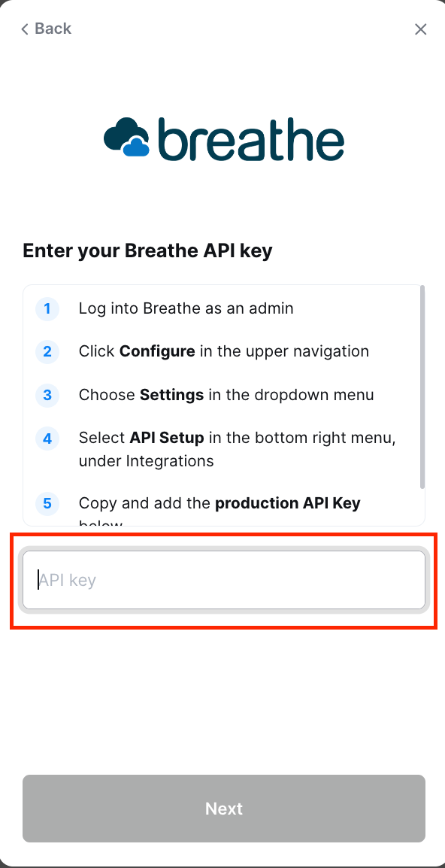445x868 pixels.
Task: Click the bold API Setup text in step 4
Action: pos(167,439)
